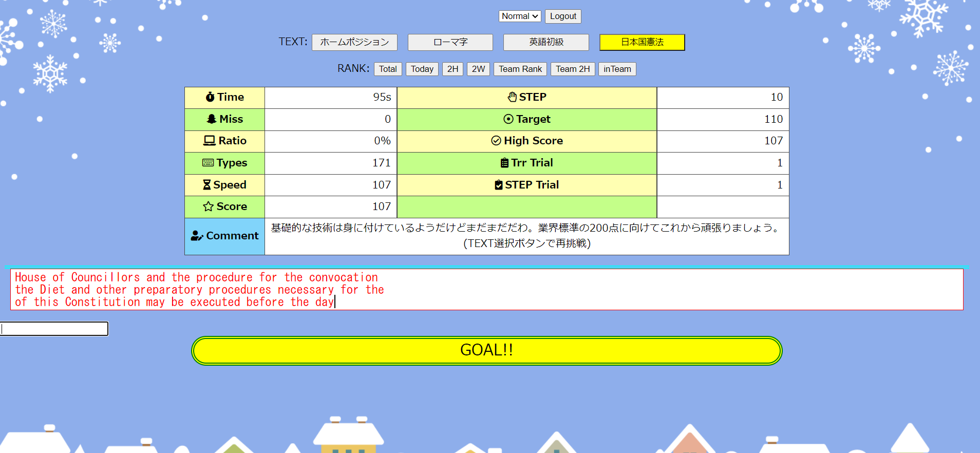Choose the 英語初級 text option
Viewport: 980px width, 453px height.
tap(546, 42)
